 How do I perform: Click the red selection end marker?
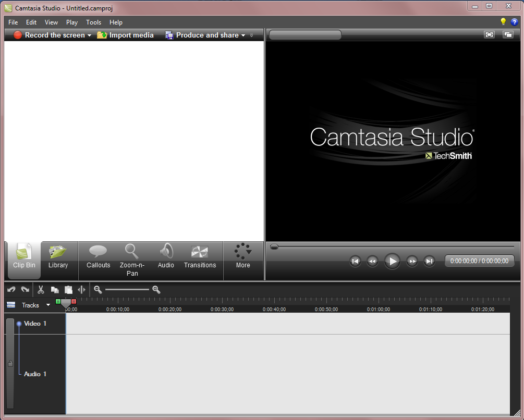coord(74,302)
